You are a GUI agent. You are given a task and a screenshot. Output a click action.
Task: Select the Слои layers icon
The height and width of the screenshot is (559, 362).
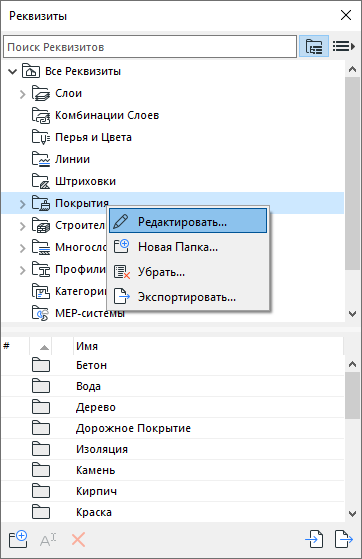click(x=41, y=93)
